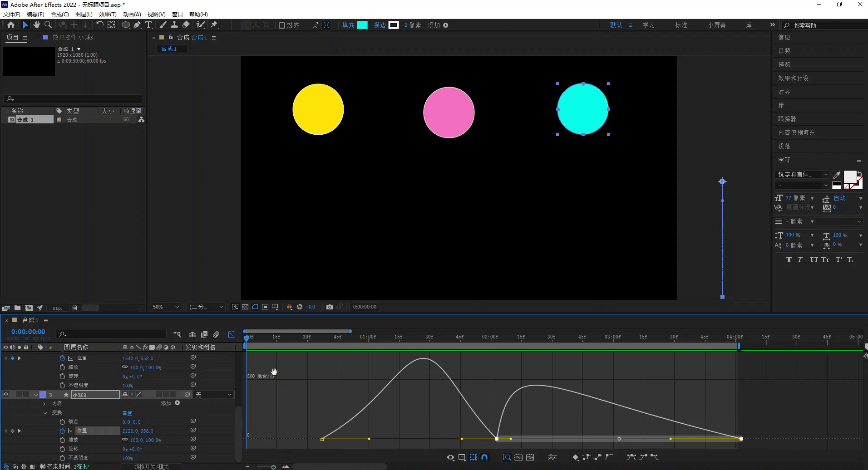Toggle stopwatch for 缩放 of 小球3
The width and height of the screenshot is (868, 470).
(62, 440)
